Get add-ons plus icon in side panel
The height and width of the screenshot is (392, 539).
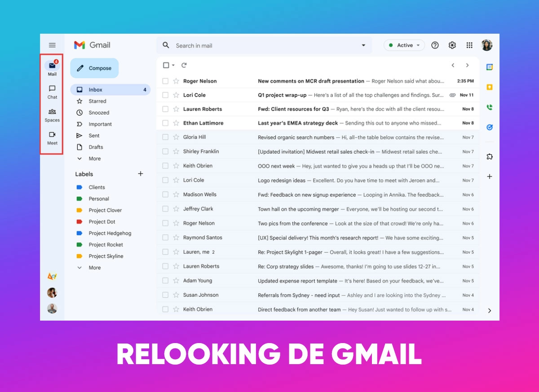[490, 176]
